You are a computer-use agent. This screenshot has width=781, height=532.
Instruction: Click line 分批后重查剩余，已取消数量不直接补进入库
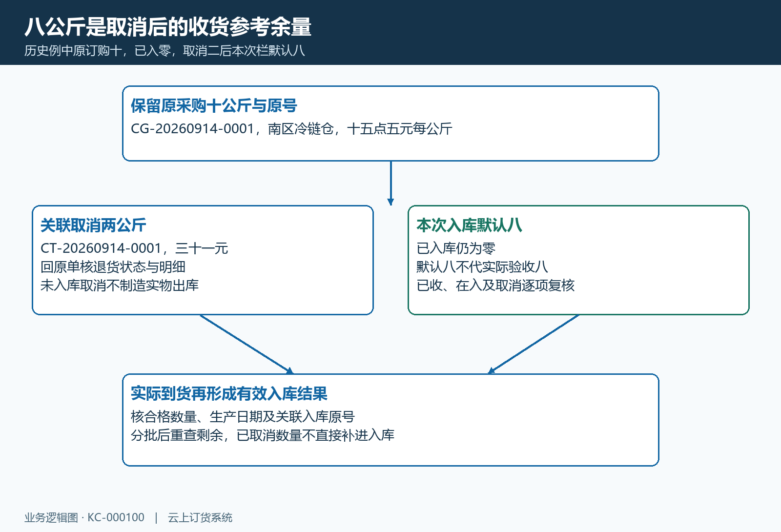click(x=263, y=435)
